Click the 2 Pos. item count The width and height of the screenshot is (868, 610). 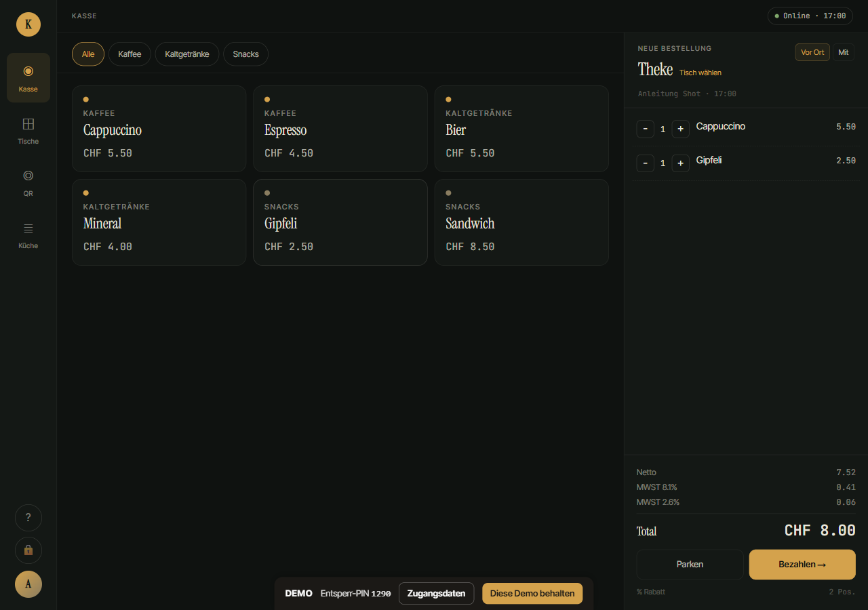pyautogui.click(x=842, y=592)
